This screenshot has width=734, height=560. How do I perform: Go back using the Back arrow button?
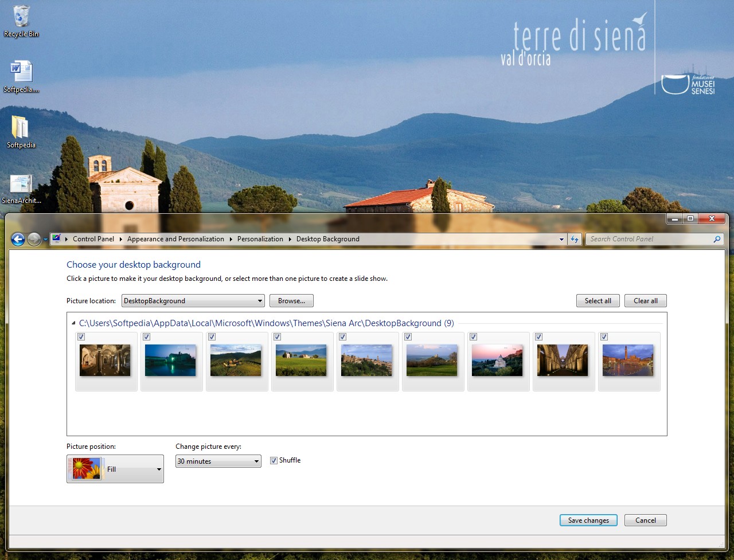[x=18, y=239]
